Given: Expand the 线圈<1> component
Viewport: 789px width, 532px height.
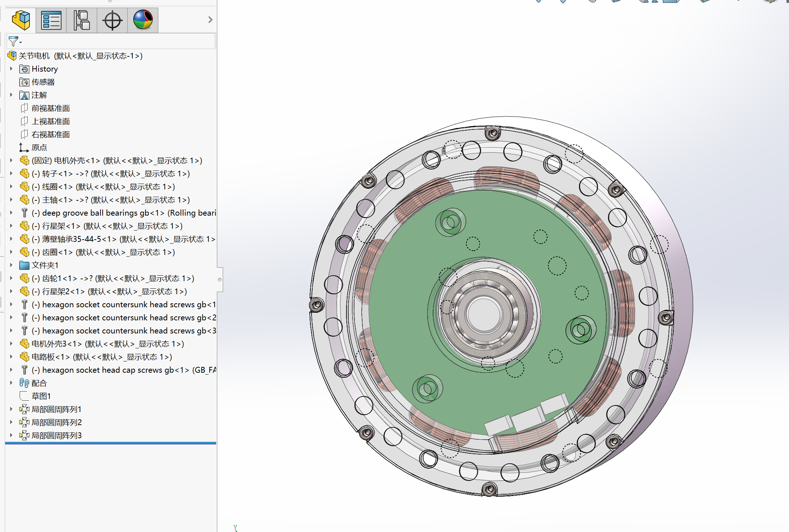Looking at the screenshot, I should (11, 187).
